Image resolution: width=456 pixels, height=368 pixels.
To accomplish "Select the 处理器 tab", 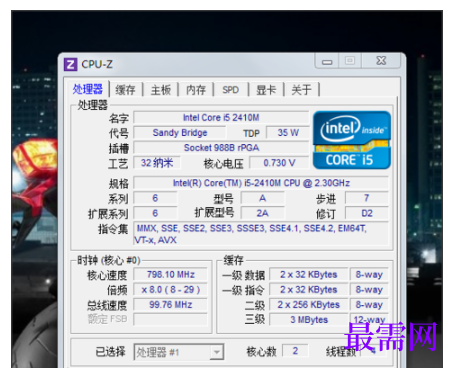I will (88, 89).
